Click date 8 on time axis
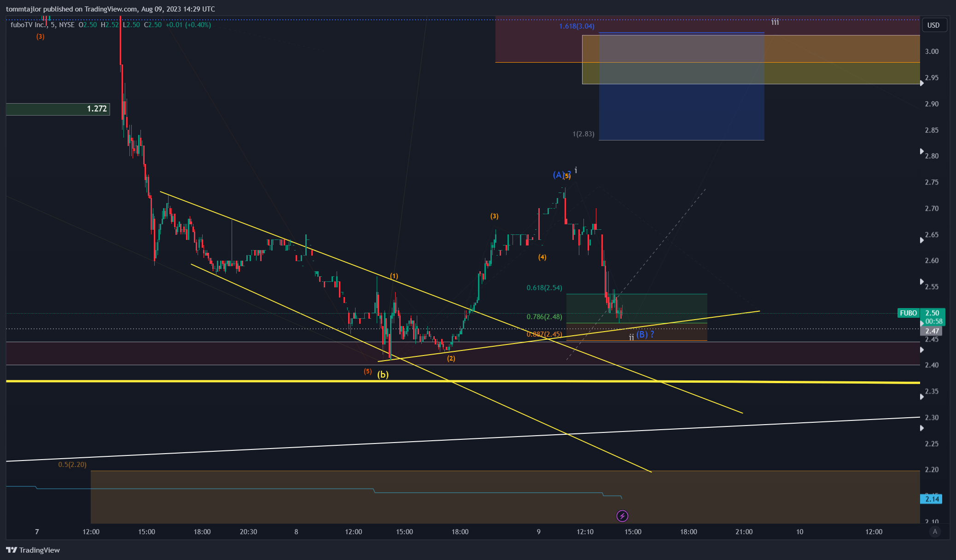The width and height of the screenshot is (956, 560). (x=296, y=532)
